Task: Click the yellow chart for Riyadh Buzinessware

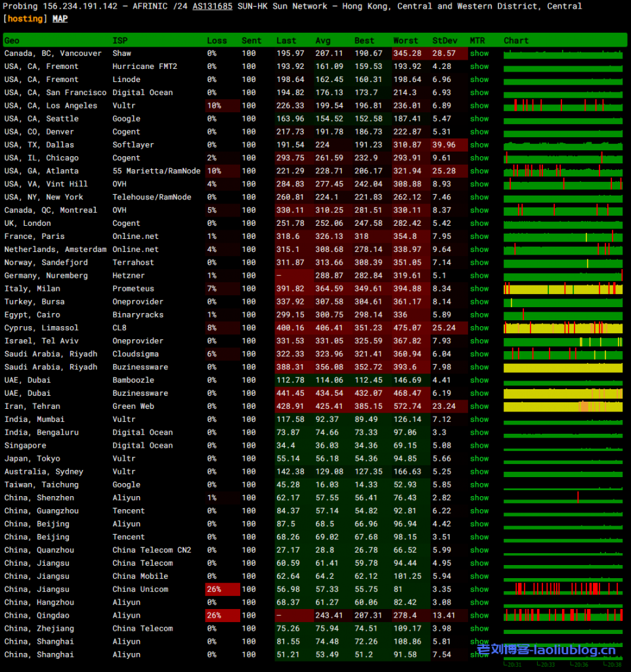Action: click(563, 367)
